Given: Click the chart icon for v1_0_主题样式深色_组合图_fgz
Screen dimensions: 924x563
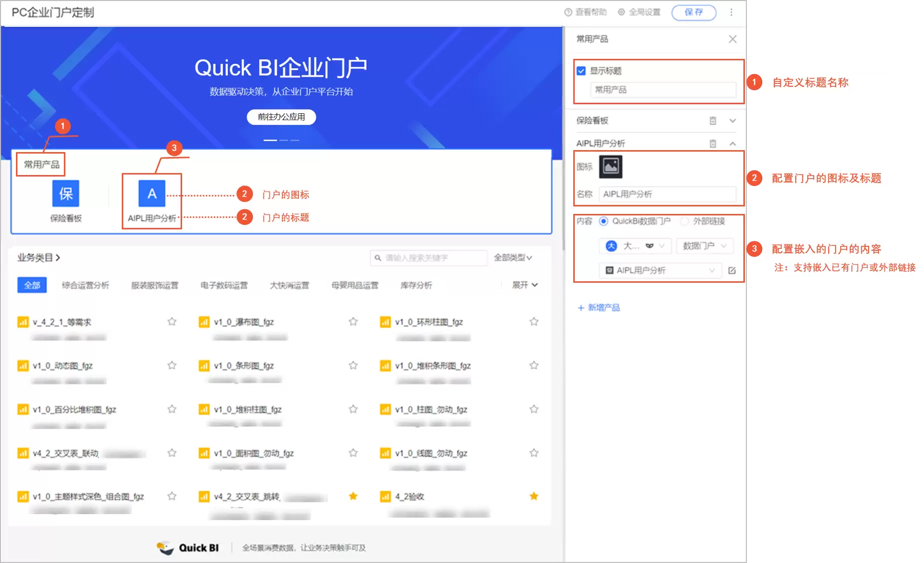Looking at the screenshot, I should click(x=23, y=496).
